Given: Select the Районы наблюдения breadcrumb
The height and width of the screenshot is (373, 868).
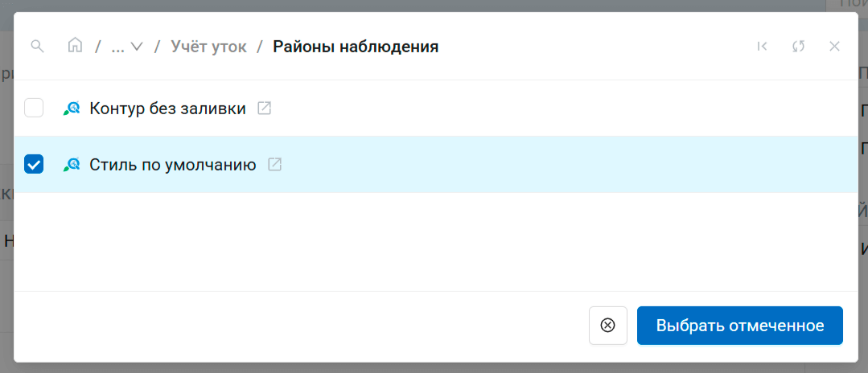Looking at the screenshot, I should pyautogui.click(x=355, y=47).
